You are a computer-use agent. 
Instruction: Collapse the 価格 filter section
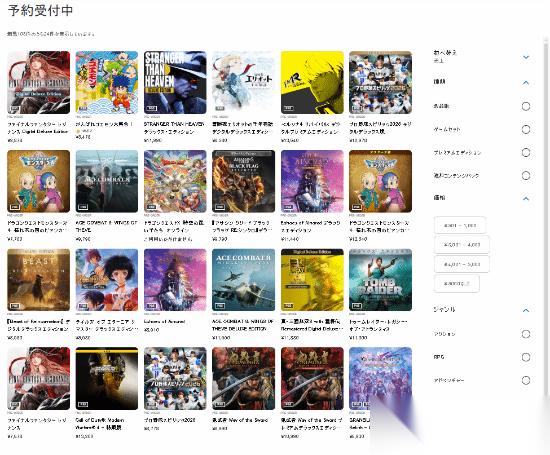pos(525,199)
